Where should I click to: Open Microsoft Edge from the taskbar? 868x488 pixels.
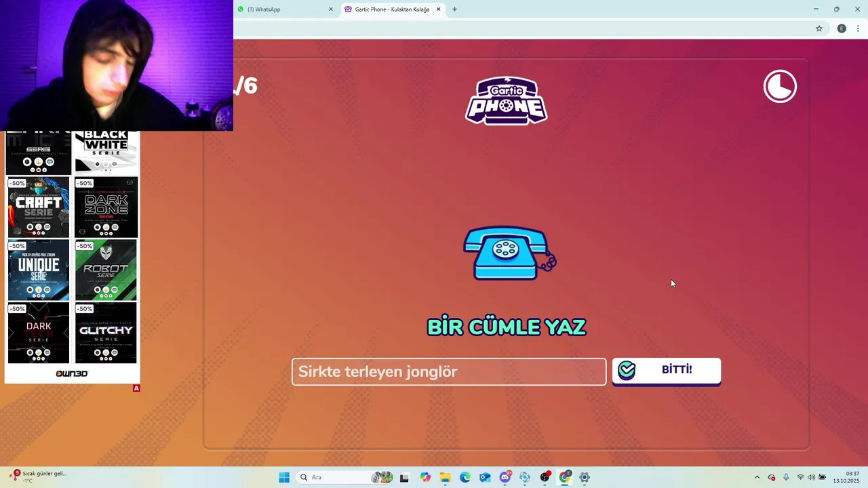pyautogui.click(x=465, y=477)
